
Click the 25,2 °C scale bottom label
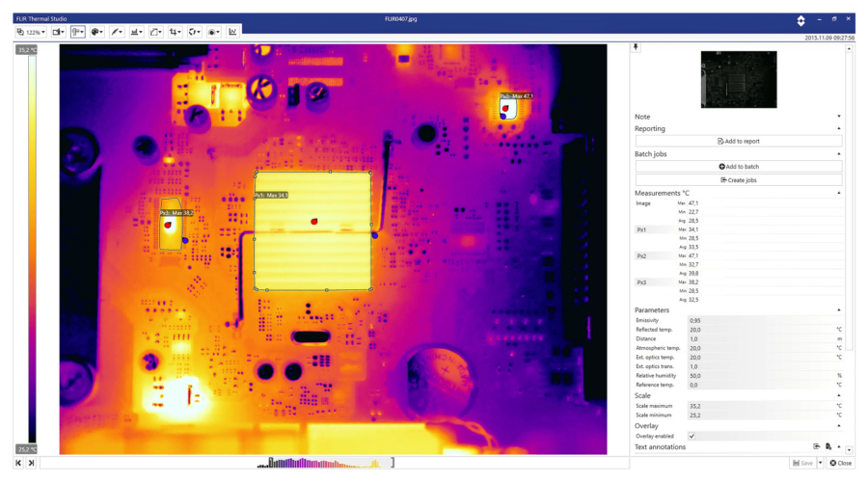pyautogui.click(x=26, y=449)
